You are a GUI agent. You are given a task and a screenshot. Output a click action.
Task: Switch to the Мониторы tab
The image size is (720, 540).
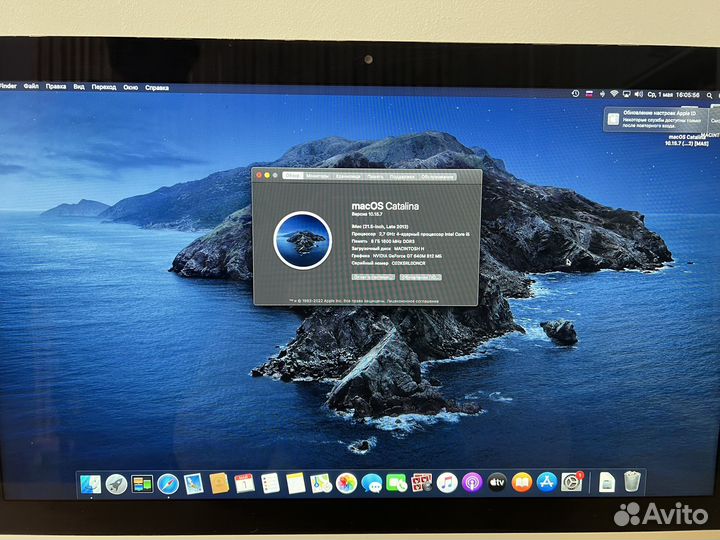click(x=317, y=176)
